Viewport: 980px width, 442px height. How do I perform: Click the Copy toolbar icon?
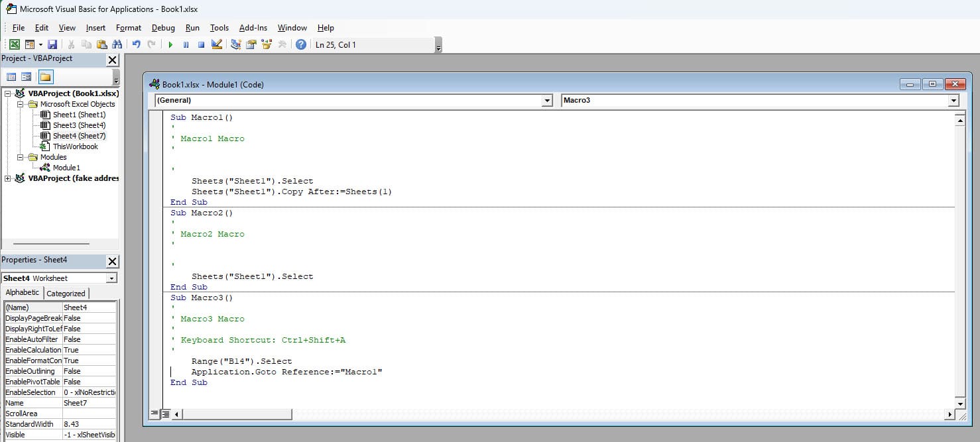(86, 44)
